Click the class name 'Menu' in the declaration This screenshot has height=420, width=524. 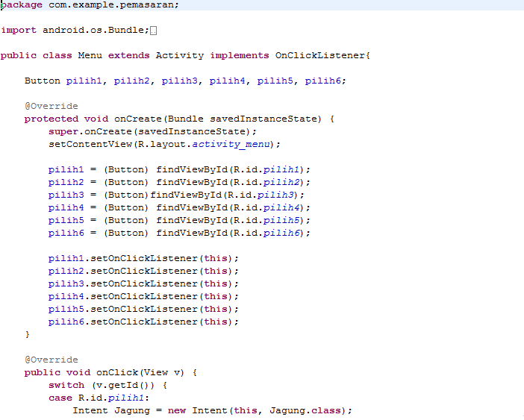[x=90, y=55]
